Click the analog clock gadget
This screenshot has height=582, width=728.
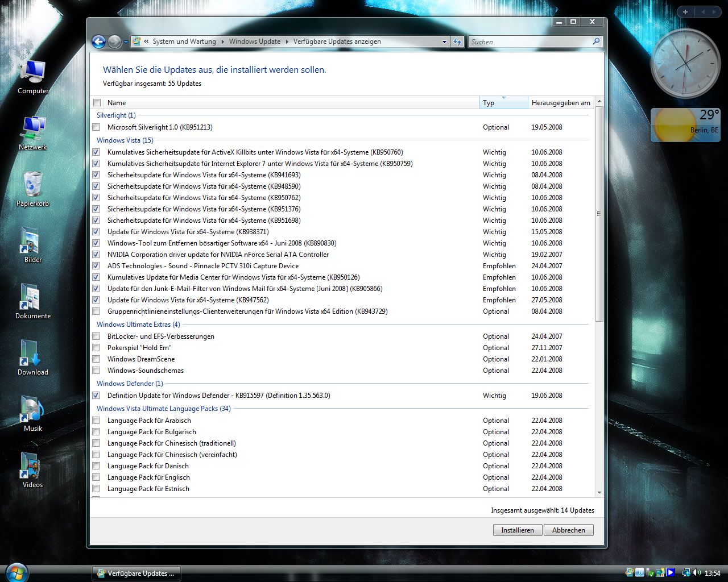(x=685, y=64)
